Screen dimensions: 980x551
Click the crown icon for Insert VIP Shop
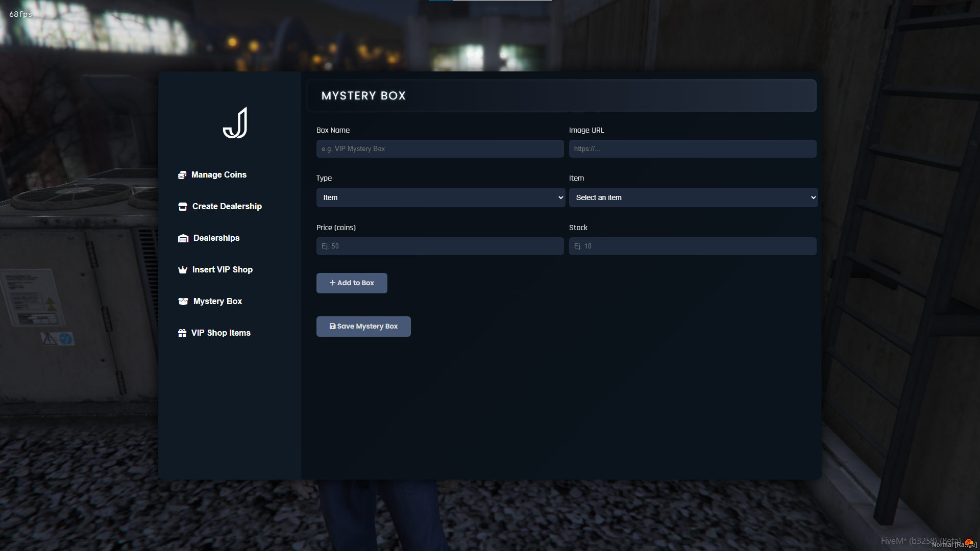(x=182, y=269)
